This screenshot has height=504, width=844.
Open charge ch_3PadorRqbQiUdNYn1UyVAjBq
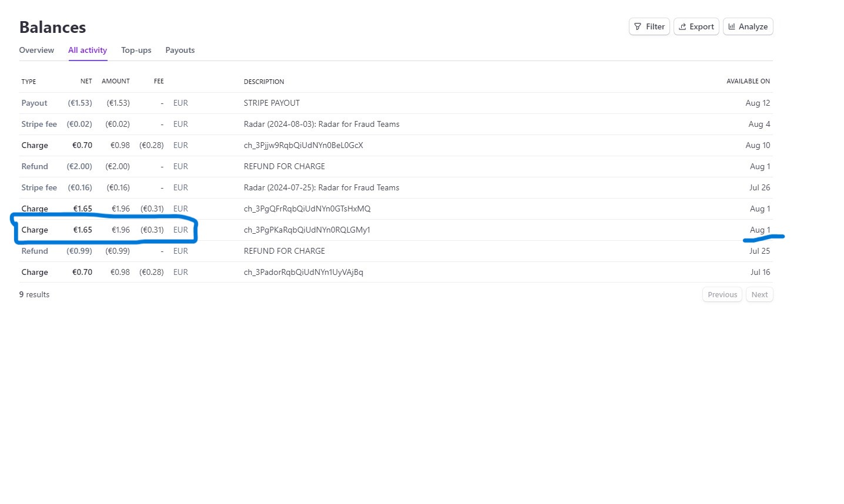tap(303, 272)
